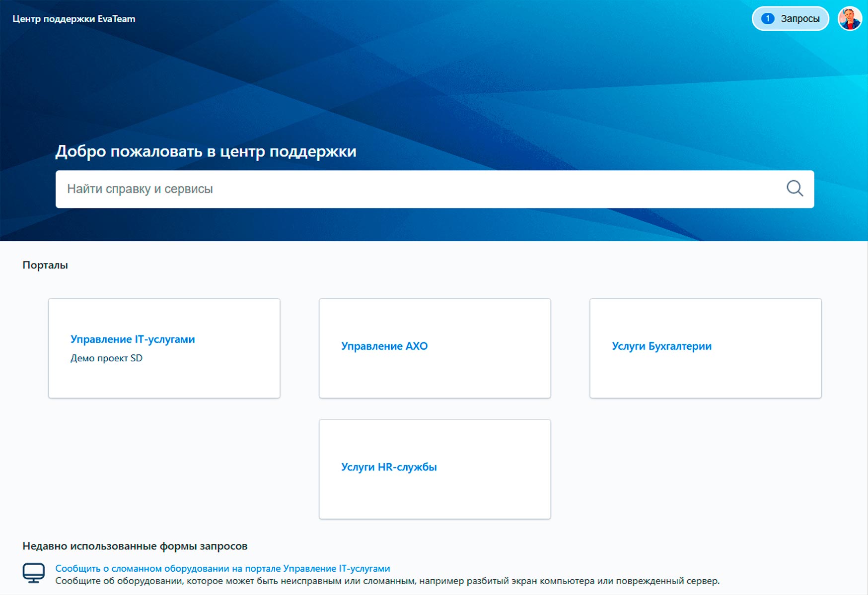Click the "Недавно использованные формы запросов" heading
The width and height of the screenshot is (868, 595).
click(135, 545)
